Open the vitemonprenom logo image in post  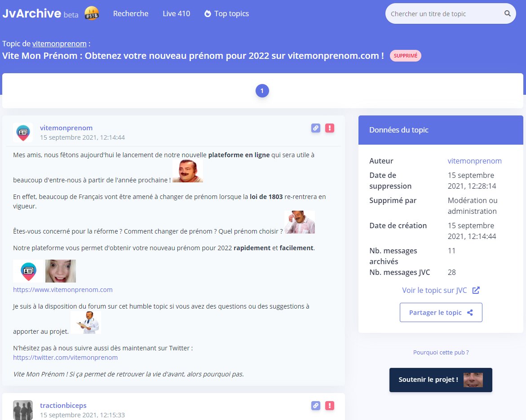click(28, 271)
